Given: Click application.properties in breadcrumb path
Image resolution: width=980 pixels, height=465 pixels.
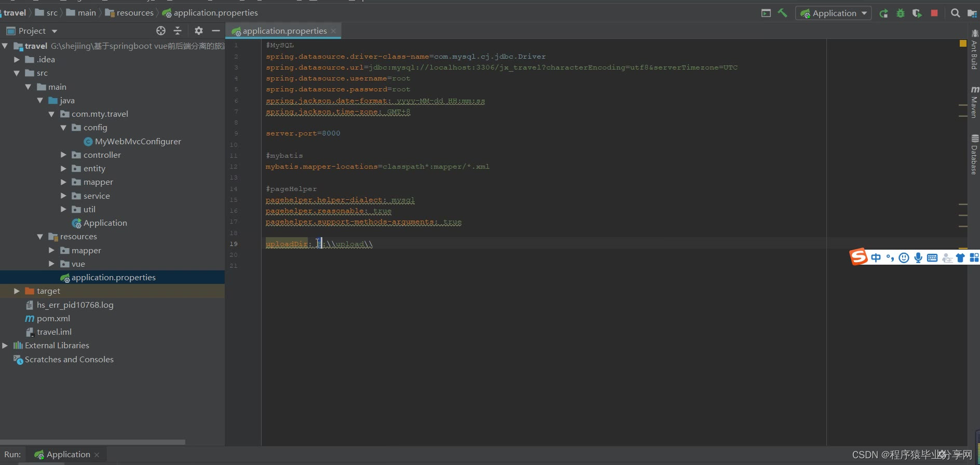Looking at the screenshot, I should click(x=210, y=12).
